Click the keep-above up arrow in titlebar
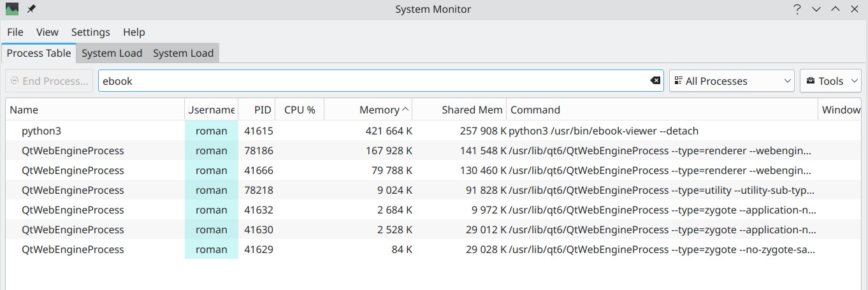Viewport: 868px width, 290px height. [835, 10]
